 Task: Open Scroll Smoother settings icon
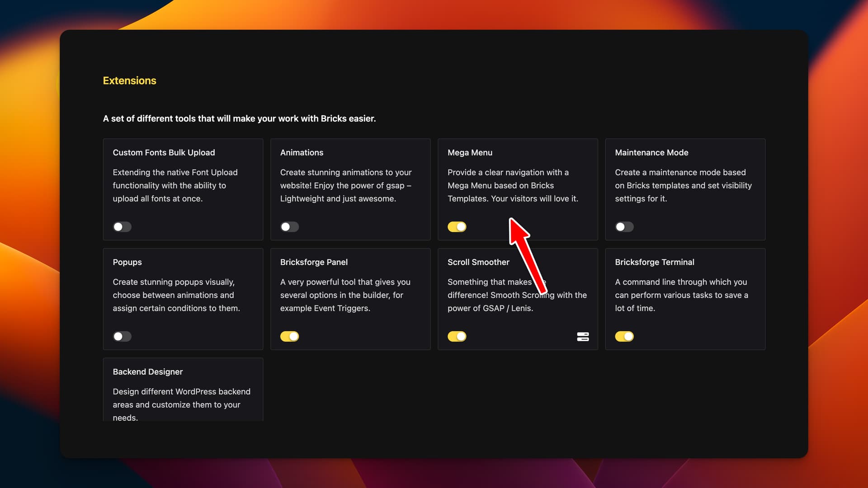[583, 337]
